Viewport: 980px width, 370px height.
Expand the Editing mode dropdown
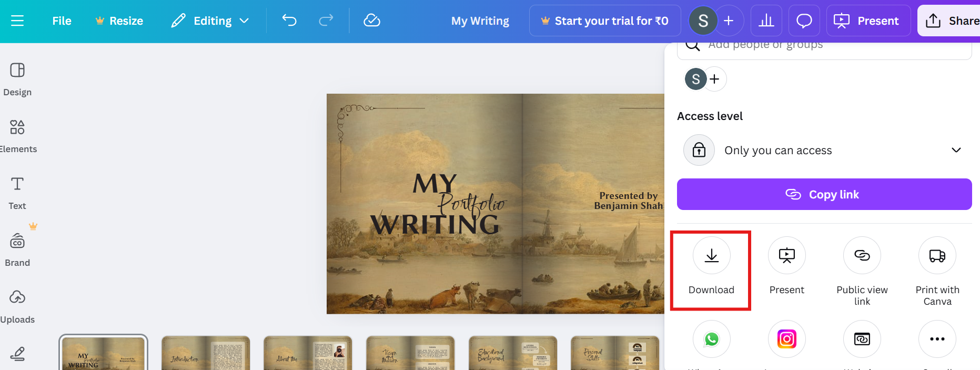click(210, 21)
